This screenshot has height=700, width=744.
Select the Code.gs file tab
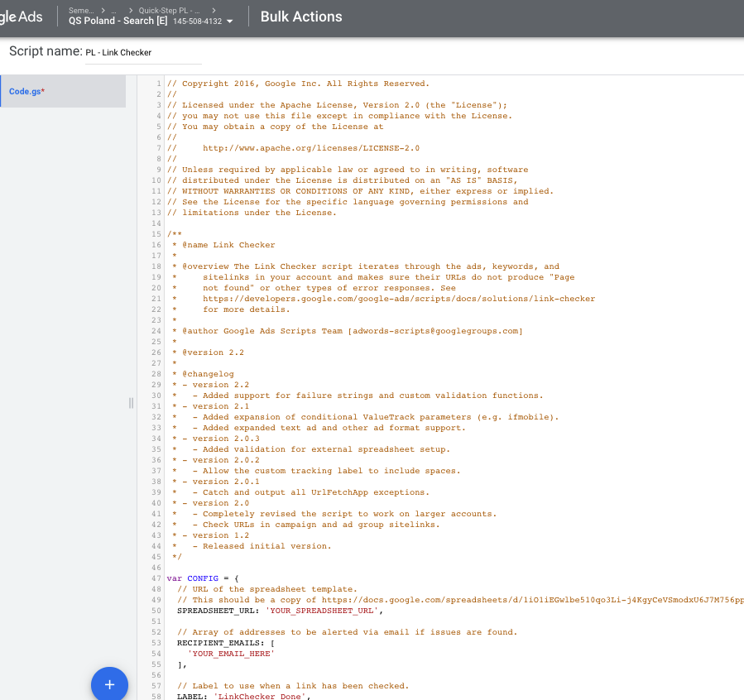(x=26, y=91)
